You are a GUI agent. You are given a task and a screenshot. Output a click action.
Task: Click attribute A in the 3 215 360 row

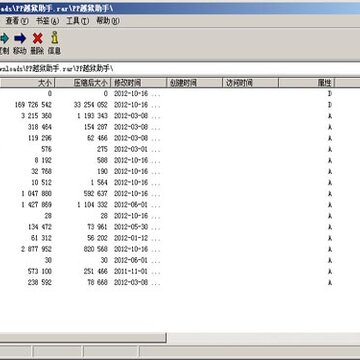(330, 116)
